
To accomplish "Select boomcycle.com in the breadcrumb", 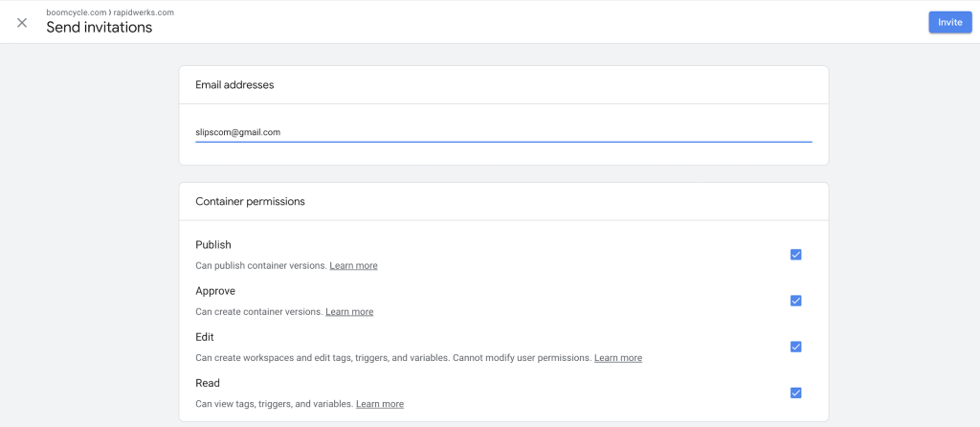I will coord(77,11).
